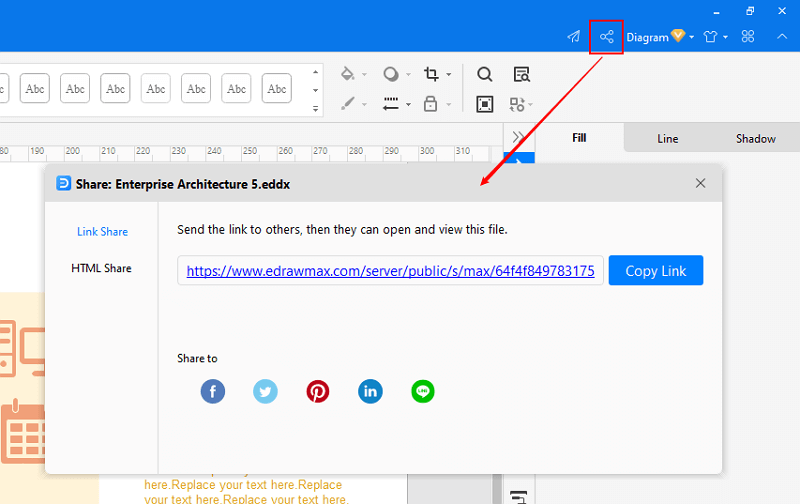
Task: Share to LinkedIn
Action: tap(370, 392)
